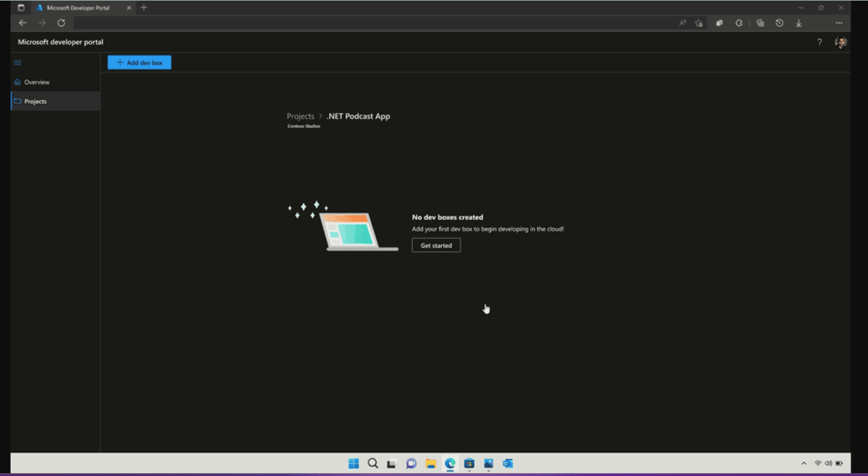The width and height of the screenshot is (868, 476).
Task: Open the Overview sidebar item
Action: tap(55, 82)
